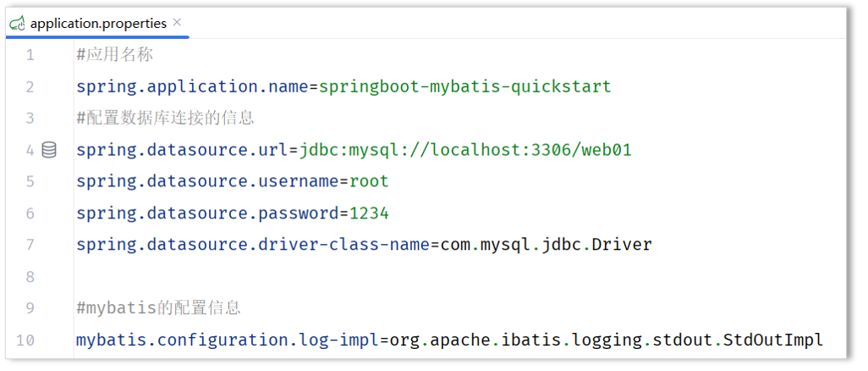The image size is (868, 371).
Task: Click the springboot-mybatis-quickstart value
Action: pyautogui.click(x=464, y=86)
